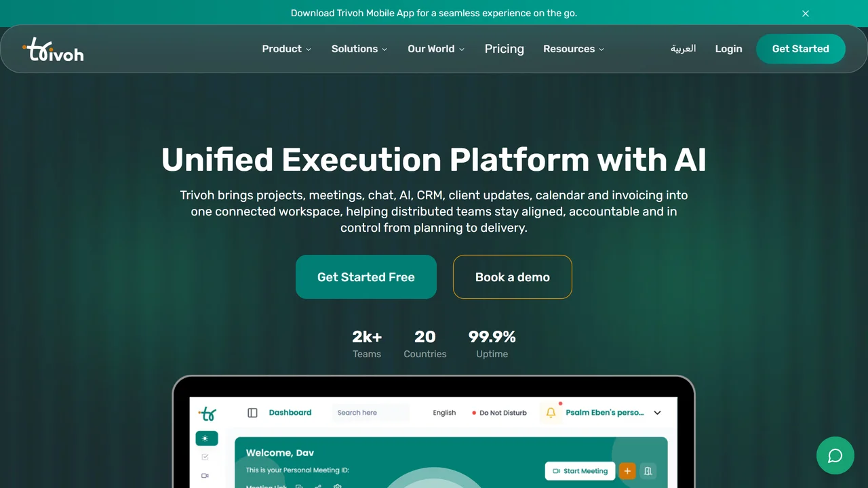The height and width of the screenshot is (488, 868).
Task: Click the "20 Countries" statistic
Action: (x=425, y=344)
